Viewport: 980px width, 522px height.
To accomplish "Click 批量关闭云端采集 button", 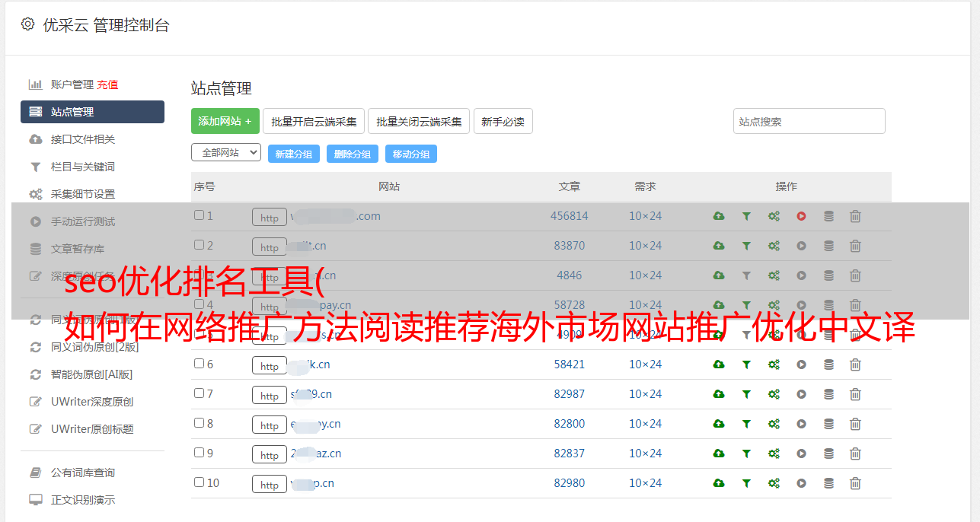I will tap(419, 121).
